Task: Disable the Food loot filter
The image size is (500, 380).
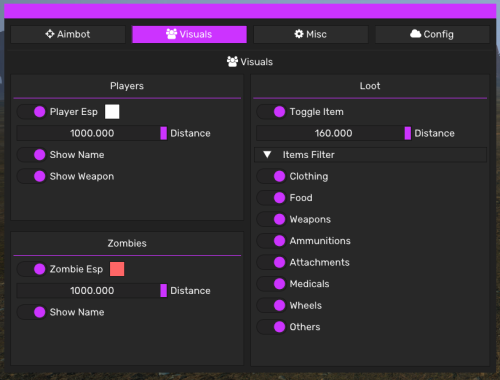Action: point(271,198)
